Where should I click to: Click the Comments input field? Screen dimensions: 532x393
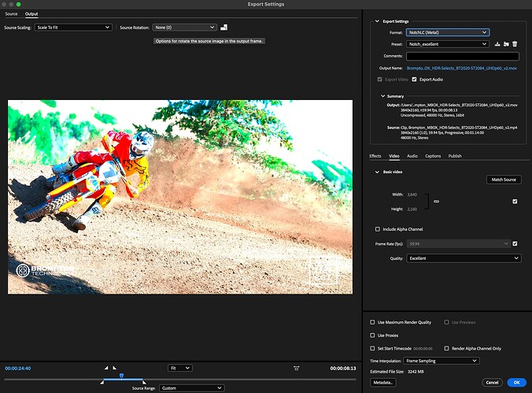click(463, 56)
